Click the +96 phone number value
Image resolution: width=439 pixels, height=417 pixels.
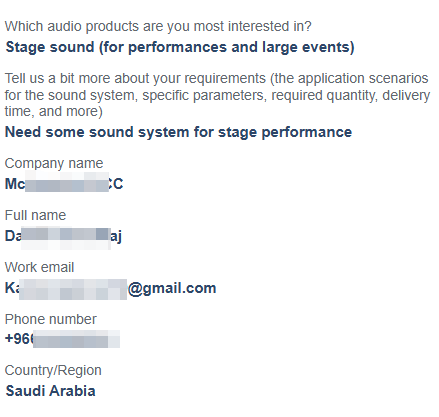[x=62, y=339]
